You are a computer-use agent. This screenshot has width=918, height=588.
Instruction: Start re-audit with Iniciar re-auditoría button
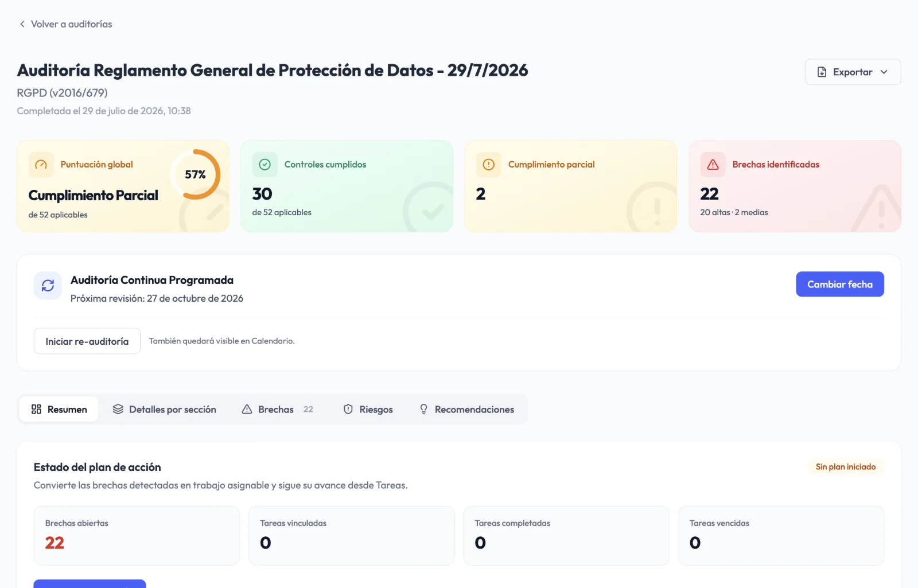point(87,341)
